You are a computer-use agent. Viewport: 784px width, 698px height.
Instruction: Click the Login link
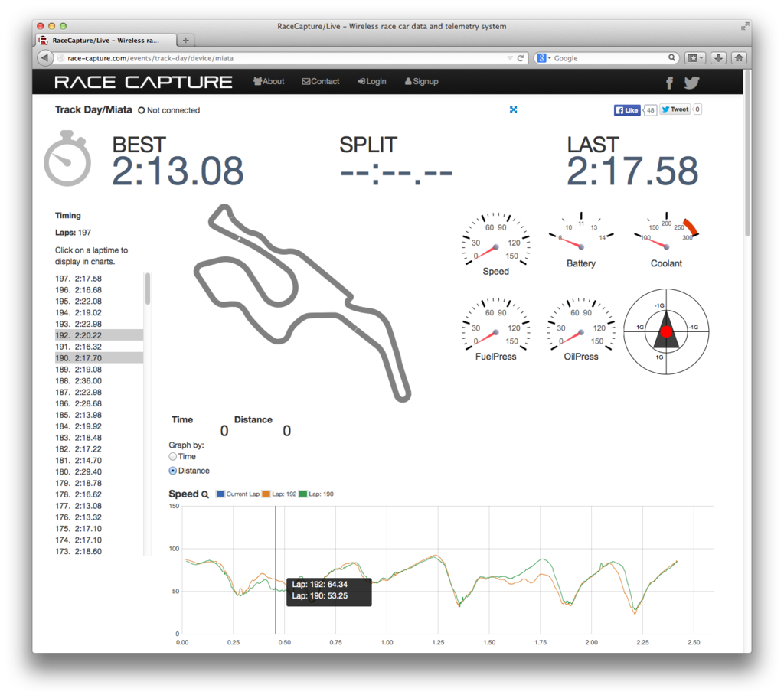(372, 81)
